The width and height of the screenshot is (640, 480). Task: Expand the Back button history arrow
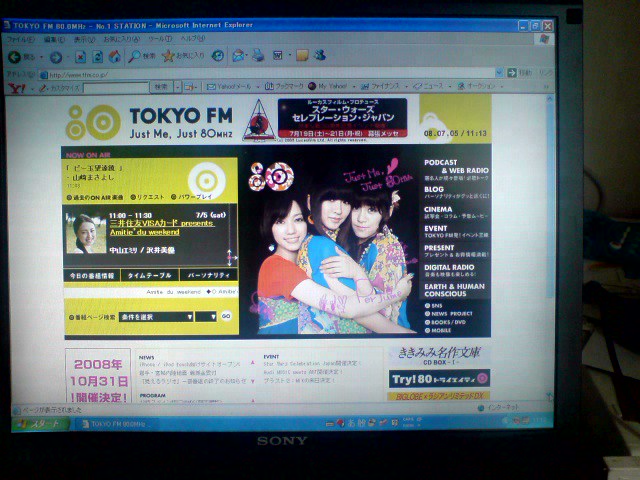(41, 57)
